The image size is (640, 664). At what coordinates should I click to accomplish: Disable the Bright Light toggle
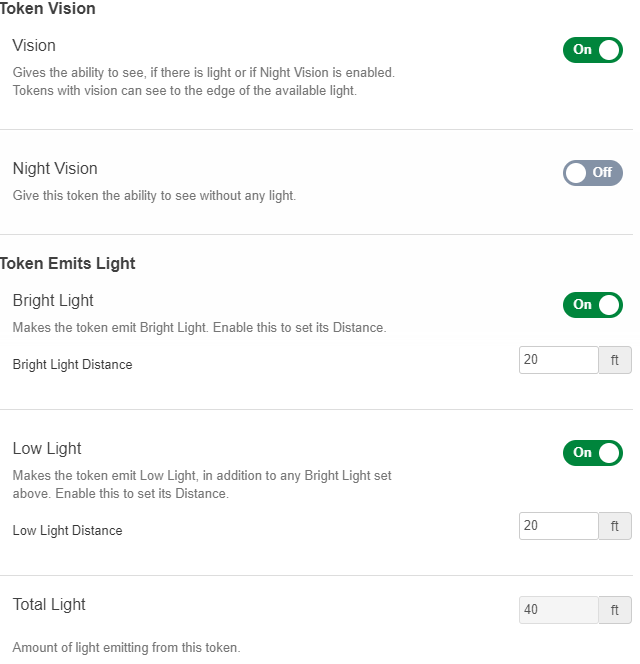593,305
